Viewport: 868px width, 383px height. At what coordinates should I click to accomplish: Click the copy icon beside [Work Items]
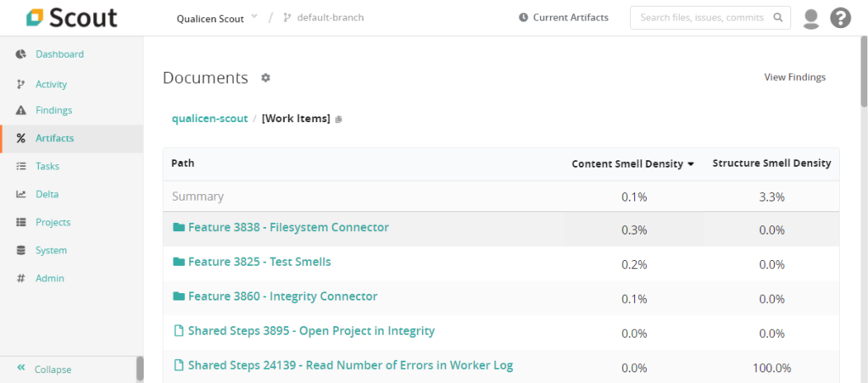click(x=339, y=119)
